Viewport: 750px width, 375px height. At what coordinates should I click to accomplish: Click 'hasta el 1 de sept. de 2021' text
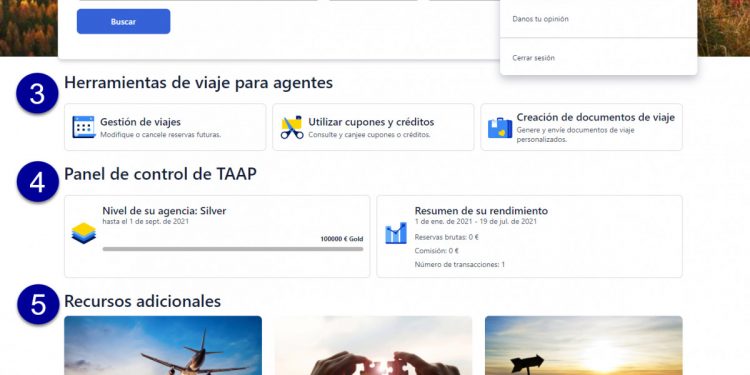[145, 221]
